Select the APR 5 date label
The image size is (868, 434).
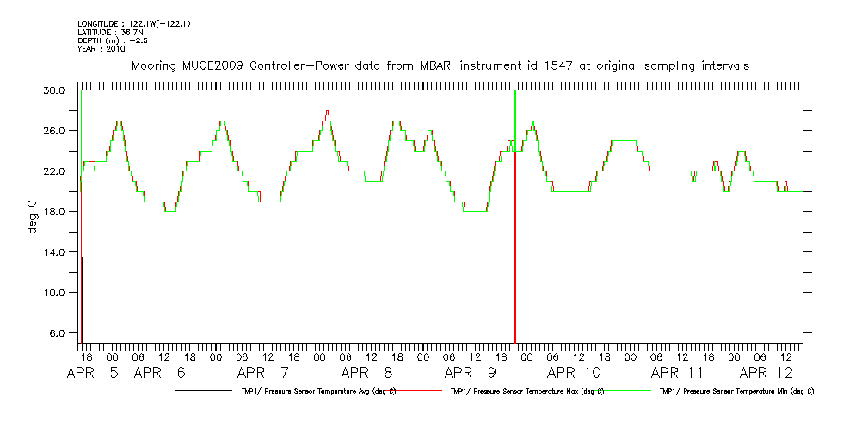(92, 374)
